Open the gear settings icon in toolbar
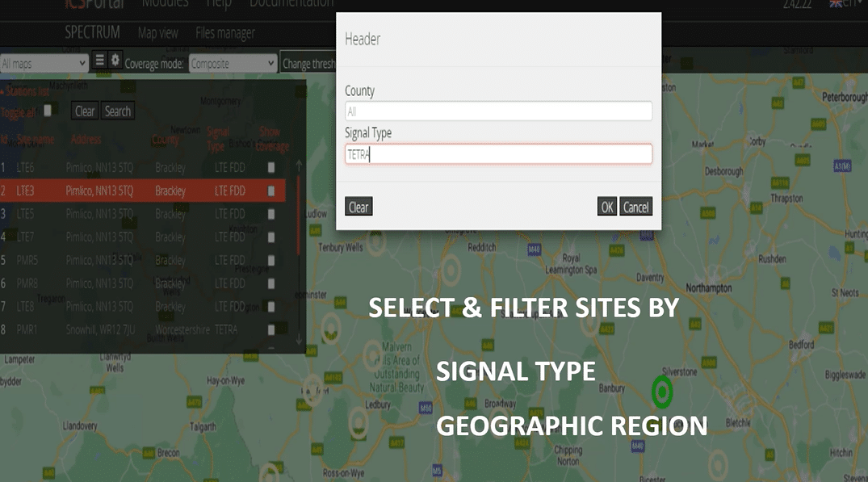The height and width of the screenshot is (482, 868). [x=115, y=61]
